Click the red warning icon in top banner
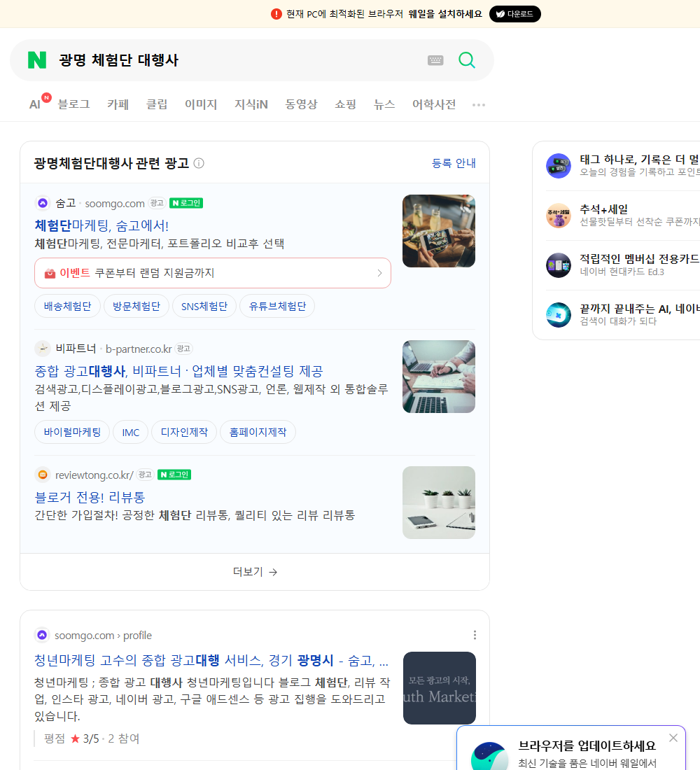700x770 pixels. tap(276, 14)
